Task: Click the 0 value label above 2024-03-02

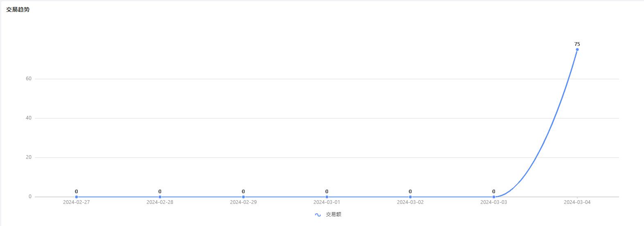Action: coord(410,192)
